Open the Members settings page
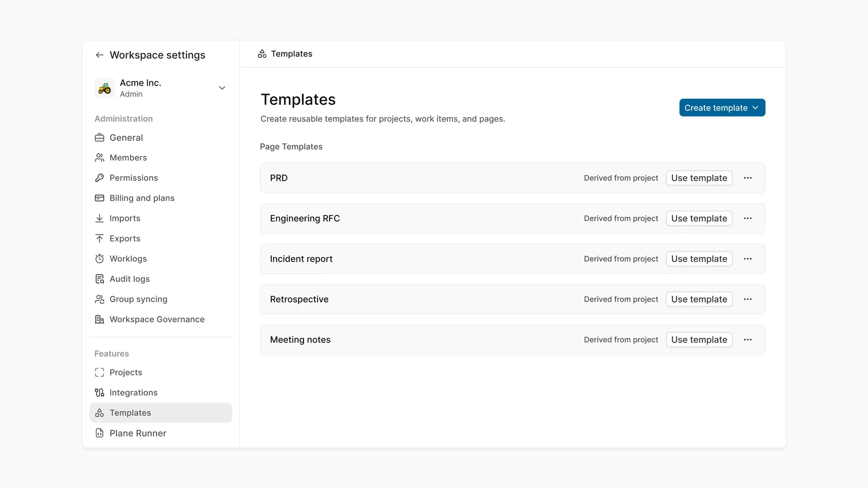The image size is (868, 488). coord(160,158)
